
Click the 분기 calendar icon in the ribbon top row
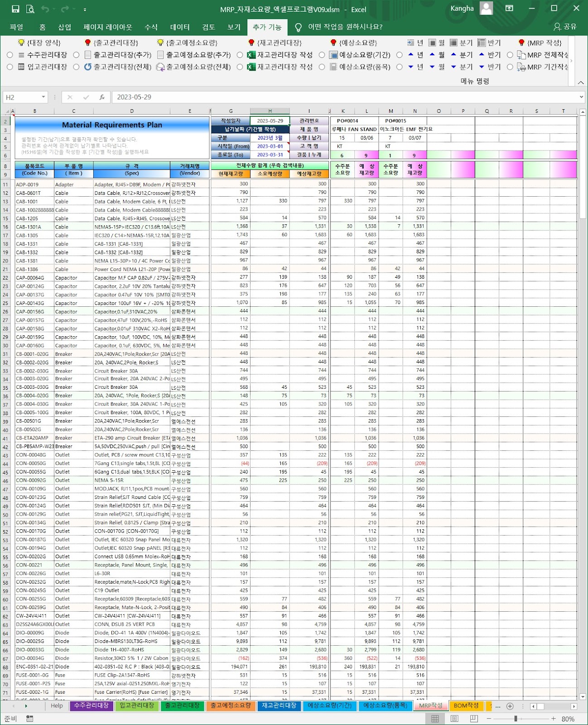click(453, 43)
